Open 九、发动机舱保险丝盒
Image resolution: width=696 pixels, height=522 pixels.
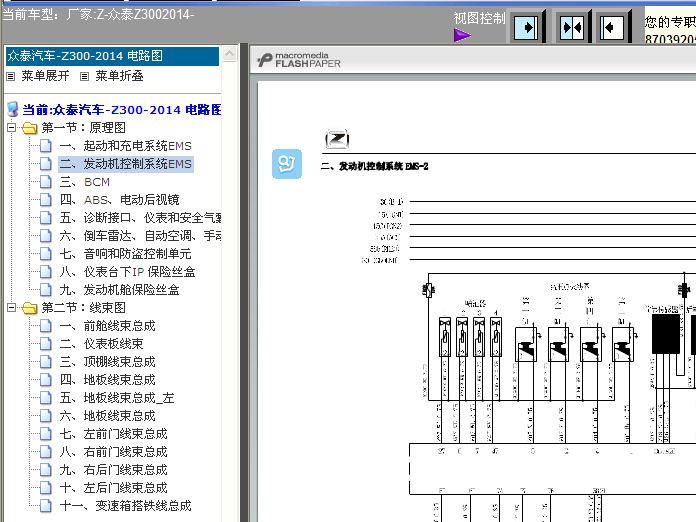[119, 290]
